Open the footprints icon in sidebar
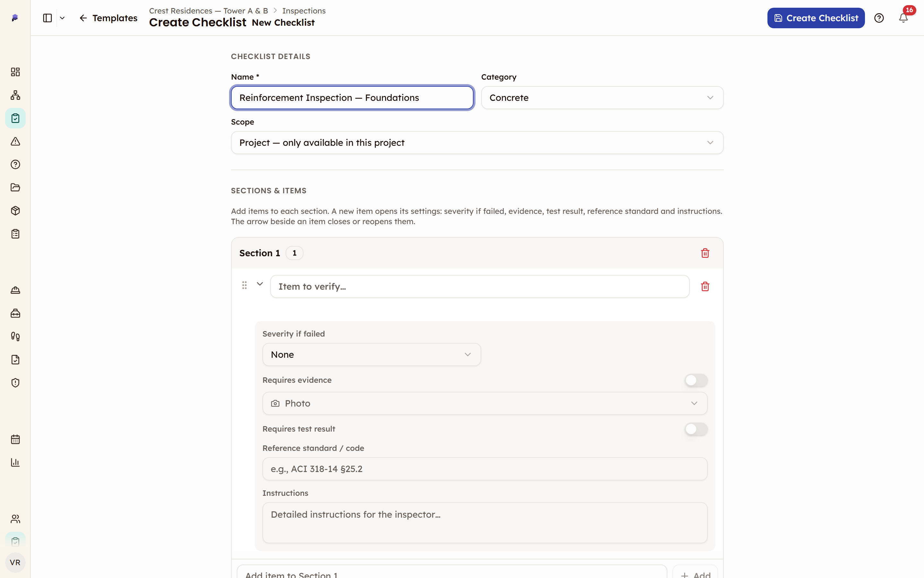 pos(15,337)
